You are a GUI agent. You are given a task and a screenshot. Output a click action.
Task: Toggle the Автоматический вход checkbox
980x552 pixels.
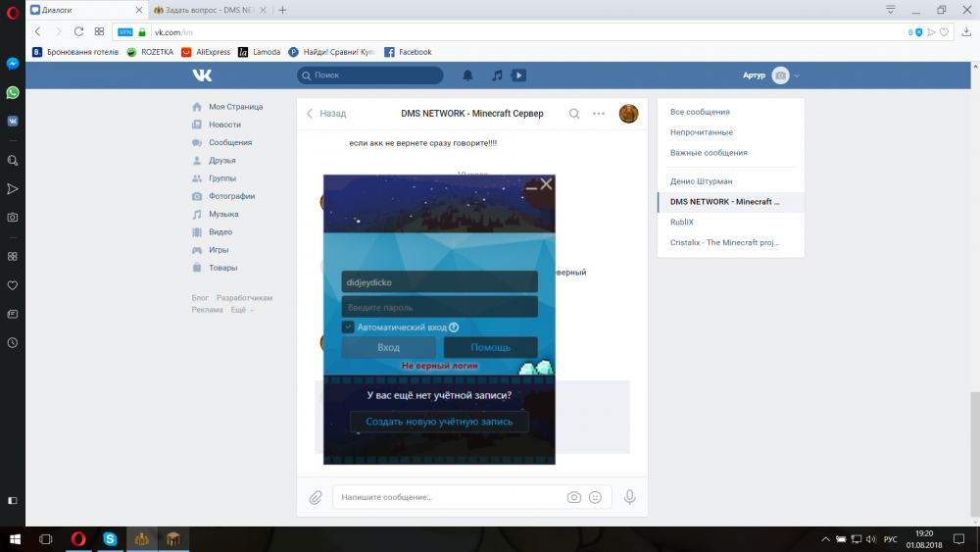(348, 326)
